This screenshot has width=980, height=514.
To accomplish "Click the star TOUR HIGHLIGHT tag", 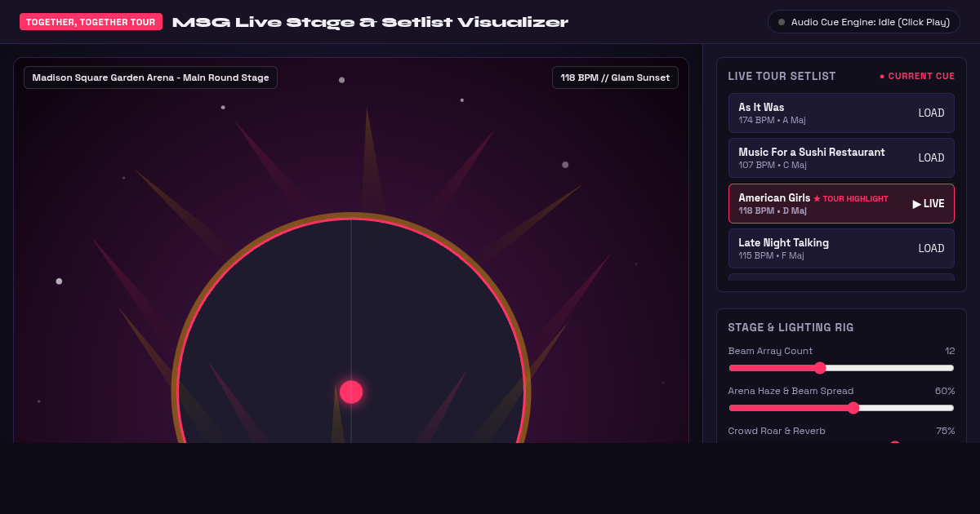I will 851,199.
